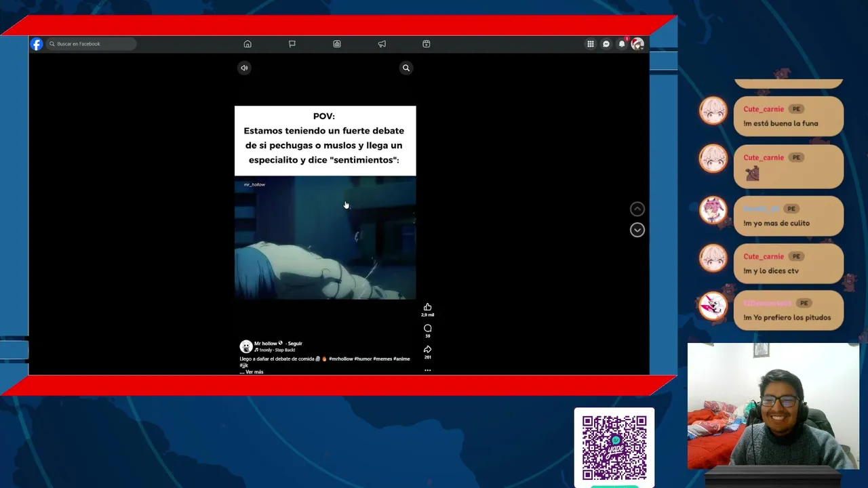The image size is (868, 488).
Task: Like the reel with thumbs up
Action: pos(427,307)
